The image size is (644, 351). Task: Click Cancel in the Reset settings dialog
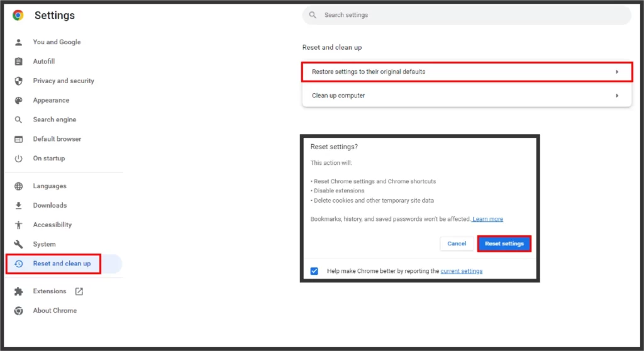457,243
